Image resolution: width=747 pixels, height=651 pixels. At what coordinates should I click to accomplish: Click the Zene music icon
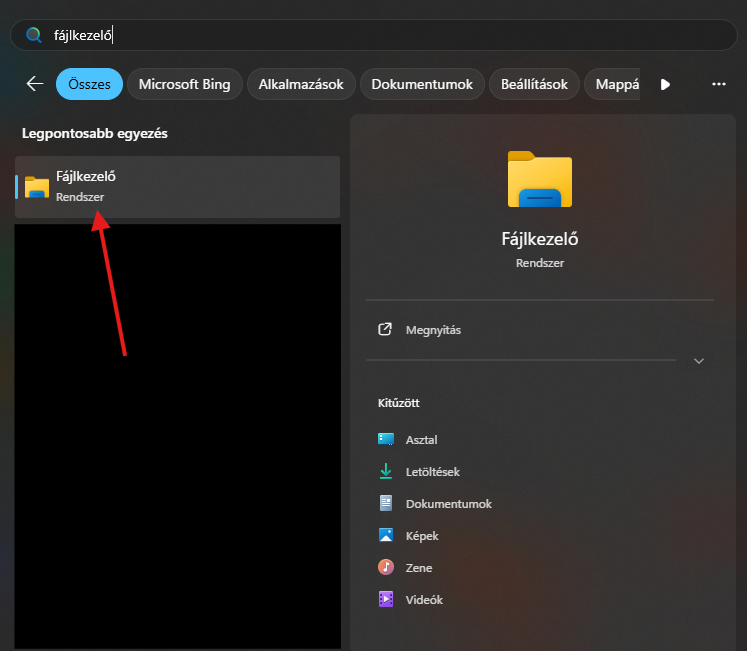pos(386,568)
